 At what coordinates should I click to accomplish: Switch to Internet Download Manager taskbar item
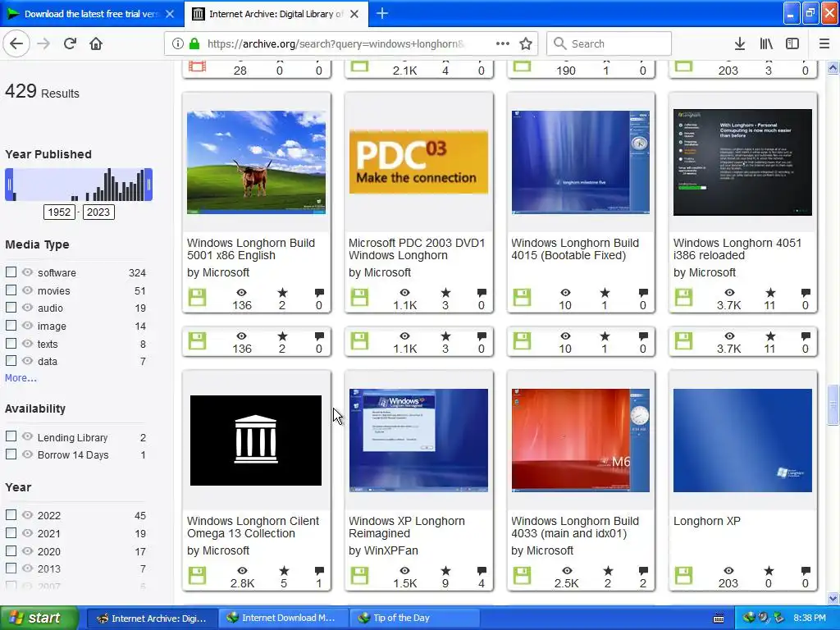coord(283,619)
